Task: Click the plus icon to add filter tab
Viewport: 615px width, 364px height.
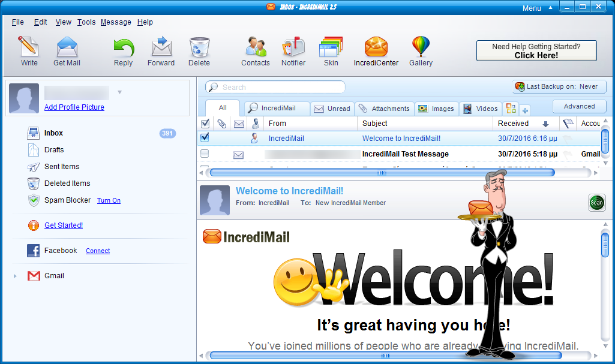Action: (525, 110)
